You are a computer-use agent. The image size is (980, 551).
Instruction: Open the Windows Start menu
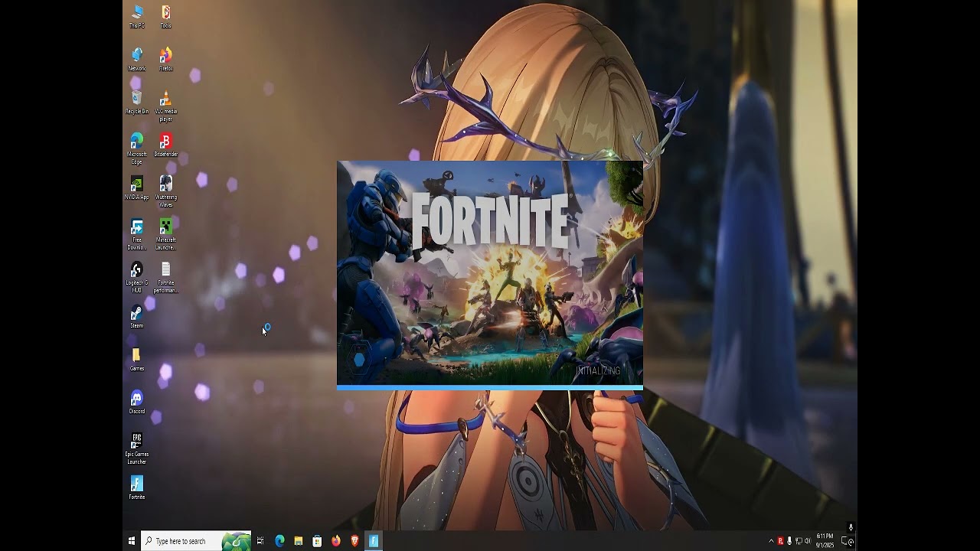click(x=132, y=541)
